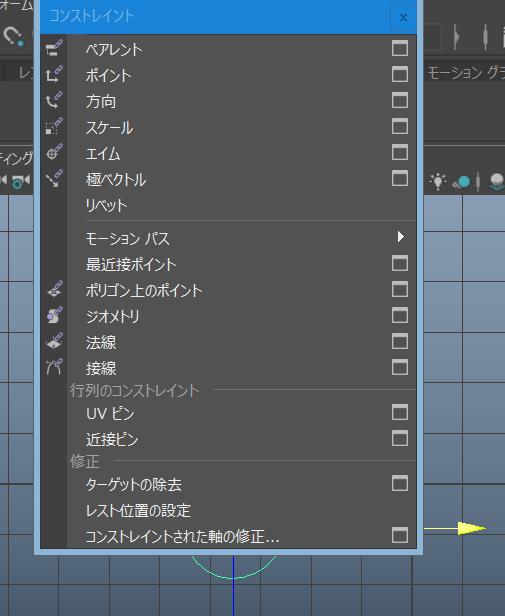Viewport: 505px width, 616px height.
Task: Click the light bulb icon in the viewport toolbar
Action: pos(438,182)
